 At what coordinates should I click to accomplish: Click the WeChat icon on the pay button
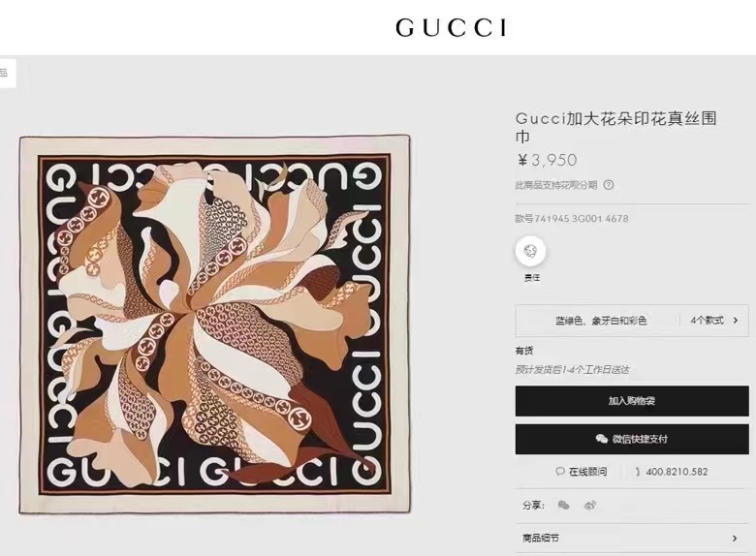(601, 439)
